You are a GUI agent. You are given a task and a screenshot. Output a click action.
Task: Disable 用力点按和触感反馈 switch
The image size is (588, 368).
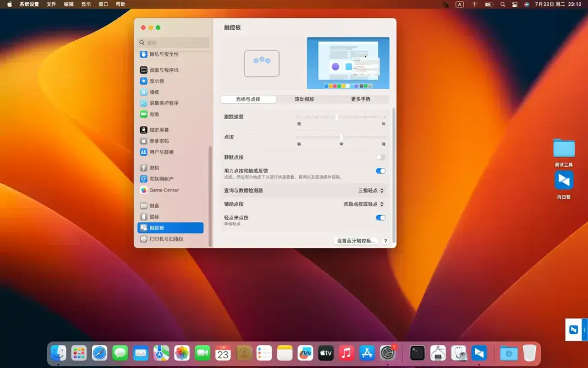381,171
